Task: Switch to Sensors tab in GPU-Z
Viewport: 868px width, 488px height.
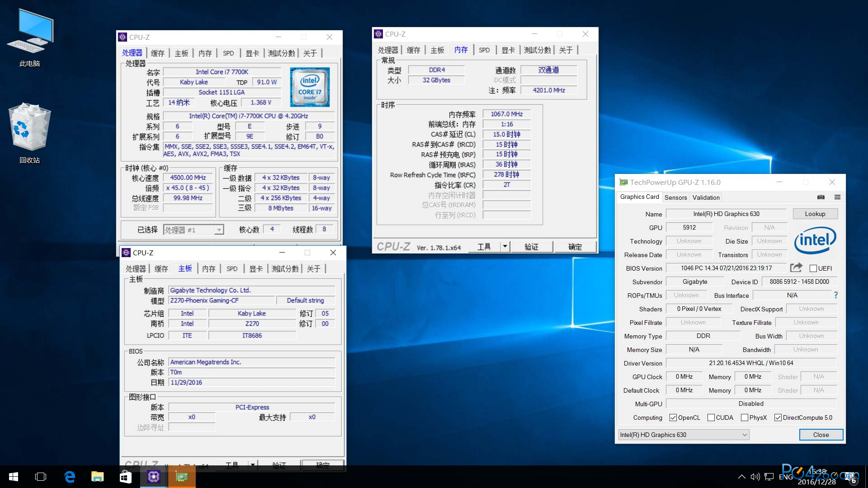Action: tap(675, 197)
